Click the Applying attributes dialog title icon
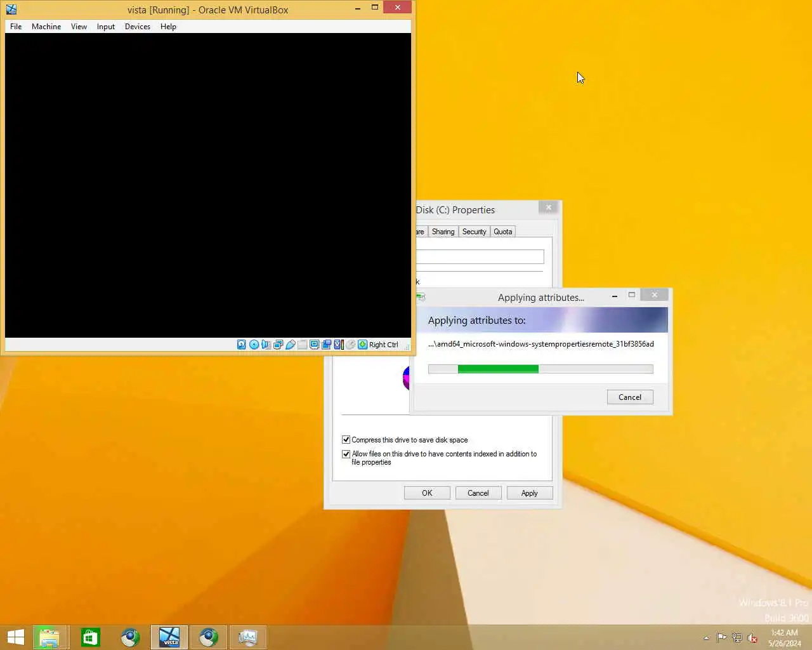The height and width of the screenshot is (650, 812). [421, 297]
